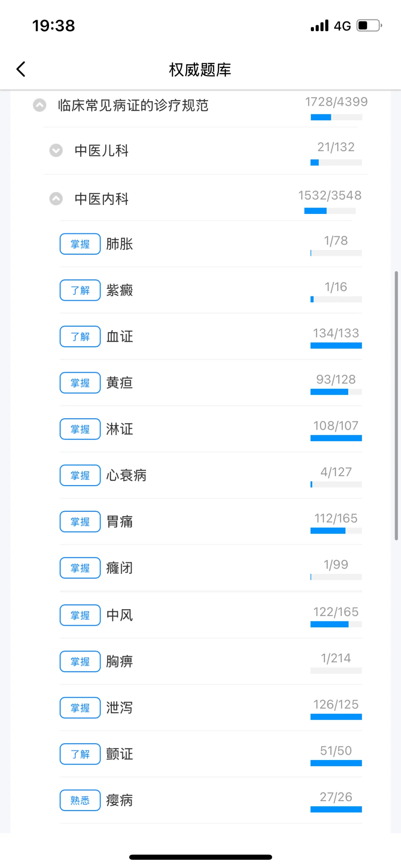Tap 掌握 badge beside 肺胀
The width and height of the screenshot is (401, 868).
80,244
